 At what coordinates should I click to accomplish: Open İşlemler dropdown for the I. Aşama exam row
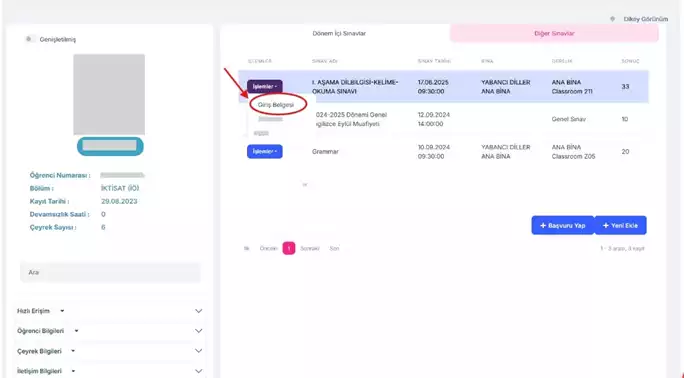pyautogui.click(x=264, y=86)
